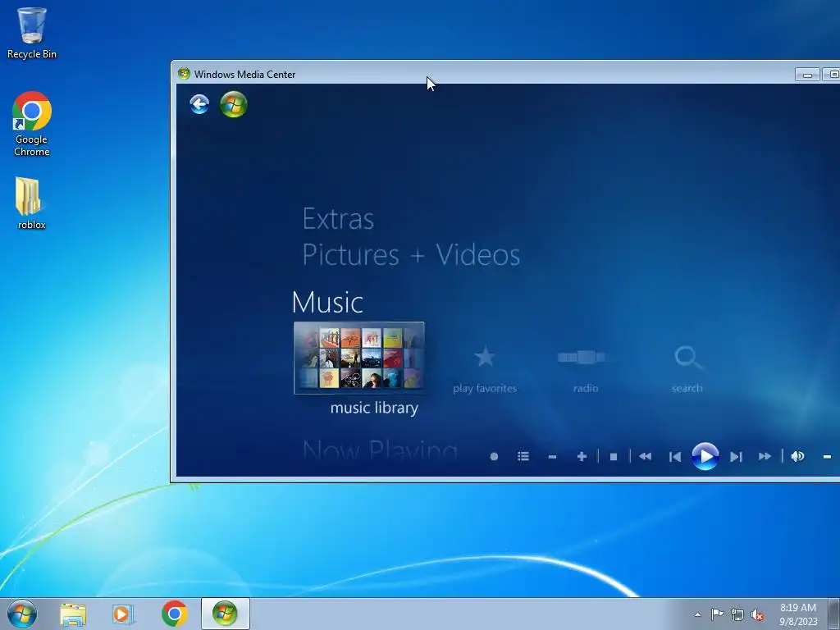This screenshot has width=840, height=630.
Task: Select the roblox folder on desktop
Action: click(32, 203)
